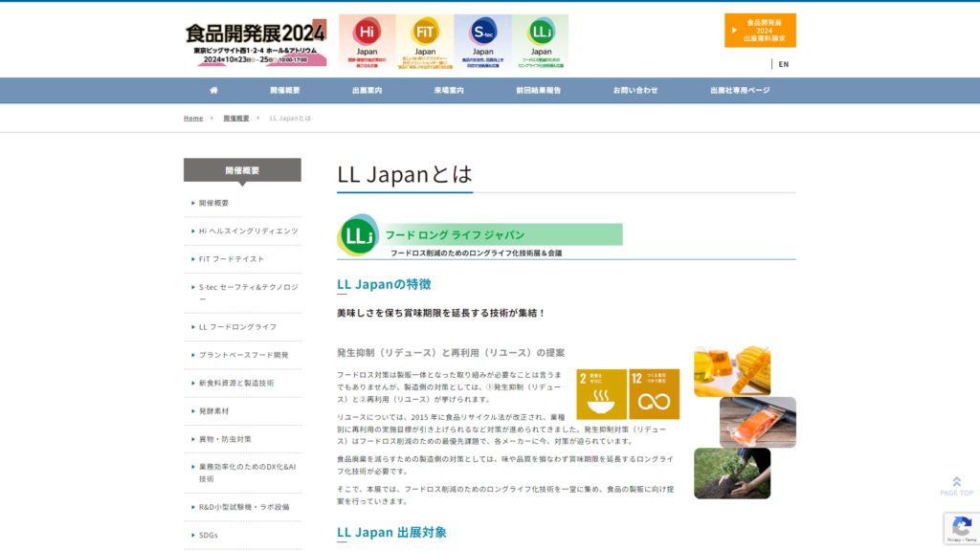
Task: Click the LL Japanの特徴 heading
Action: [384, 284]
